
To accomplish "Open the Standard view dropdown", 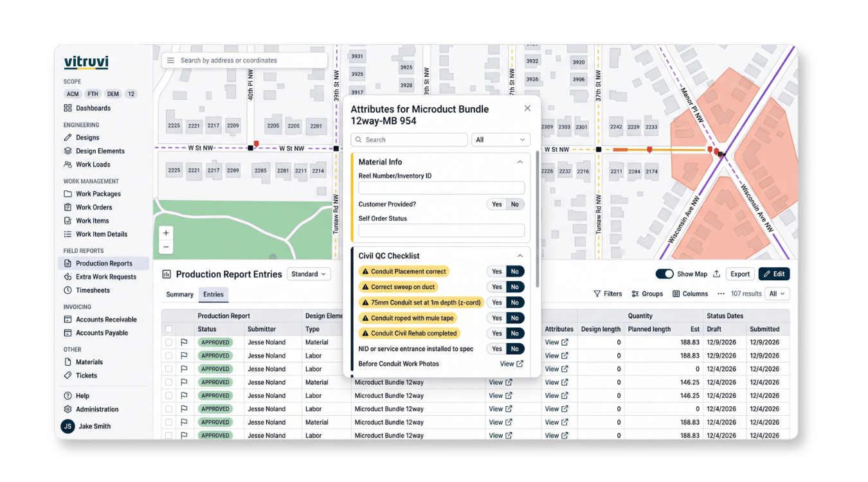I will 309,274.
